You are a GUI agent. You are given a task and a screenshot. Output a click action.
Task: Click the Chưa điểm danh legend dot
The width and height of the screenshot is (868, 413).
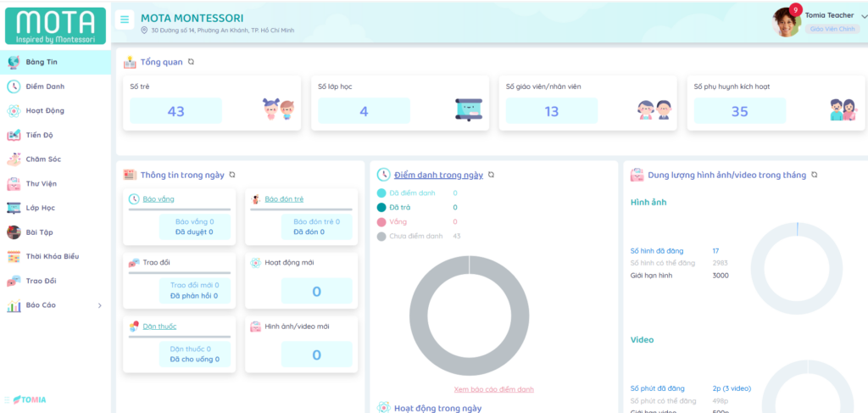coord(381,237)
